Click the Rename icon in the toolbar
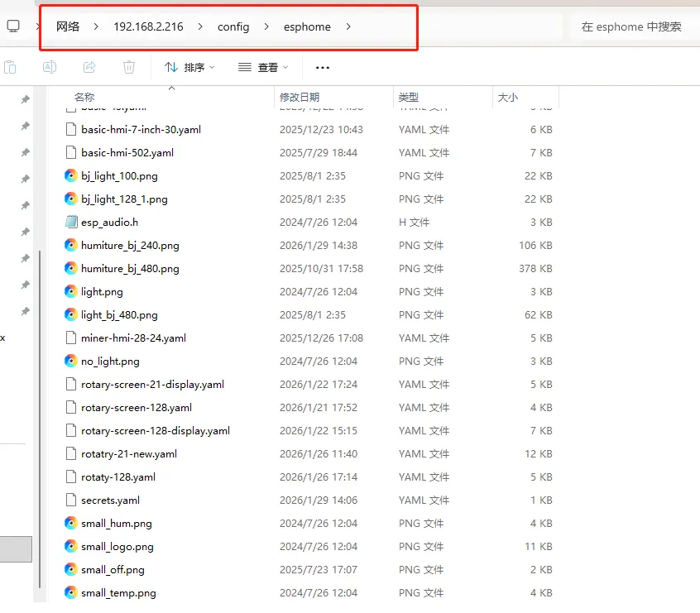Viewport: 700px width, 613px height. coord(50,67)
